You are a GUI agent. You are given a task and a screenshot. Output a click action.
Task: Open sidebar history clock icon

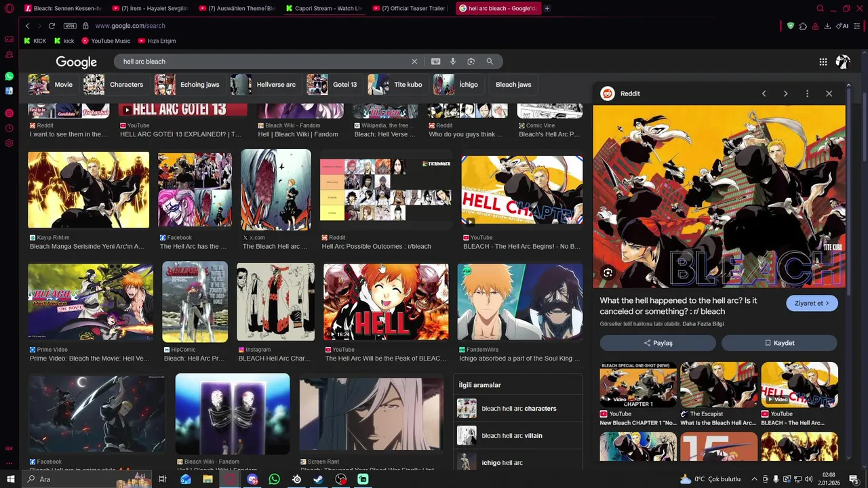tap(9, 128)
